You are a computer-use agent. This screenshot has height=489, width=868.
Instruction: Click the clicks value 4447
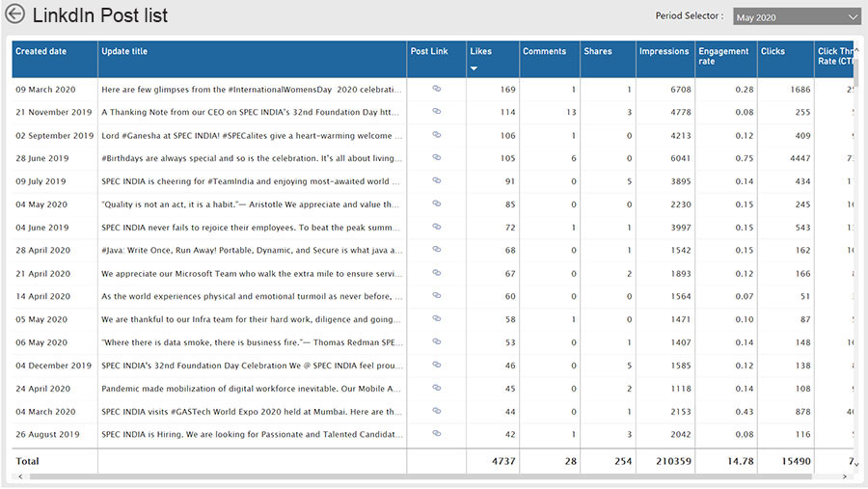tap(800, 158)
